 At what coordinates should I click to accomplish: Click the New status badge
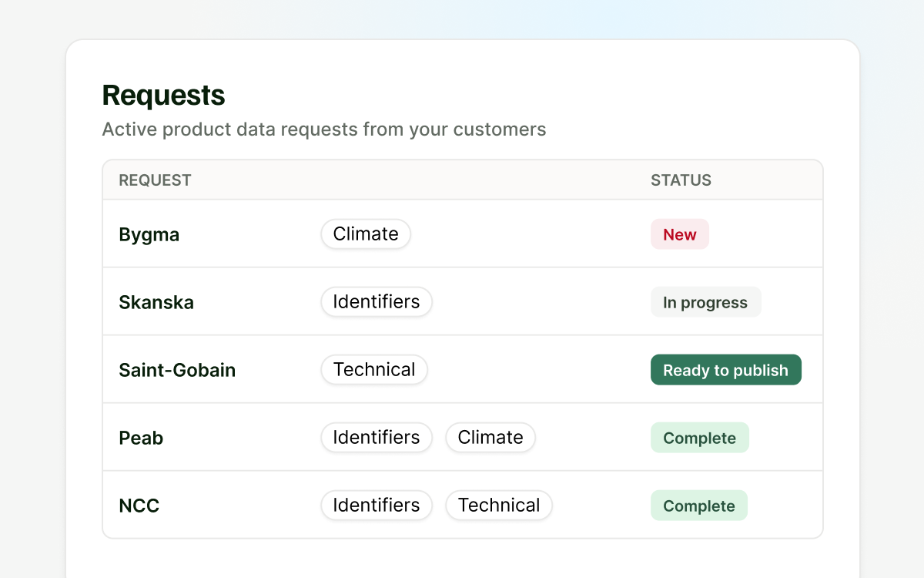click(680, 234)
